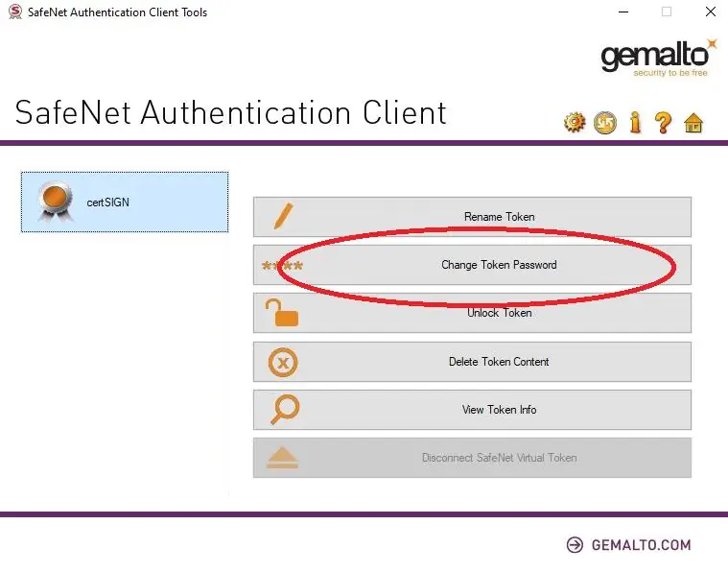The image size is (728, 572).
Task: Maximize the SafeNet window
Action: coord(666,12)
